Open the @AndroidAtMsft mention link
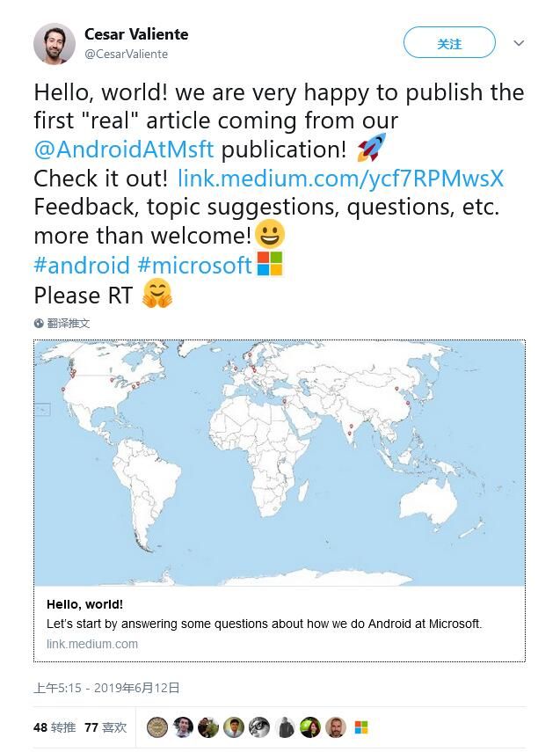The image size is (560, 752). 124,150
